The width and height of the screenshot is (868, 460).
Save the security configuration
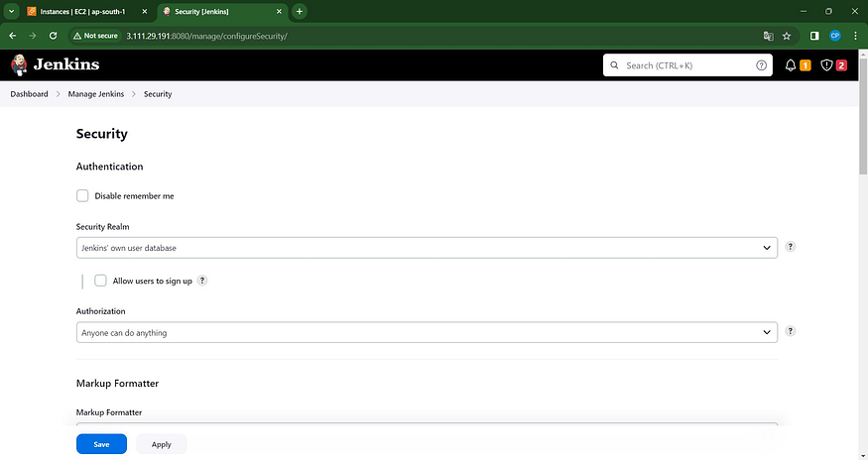click(x=101, y=444)
